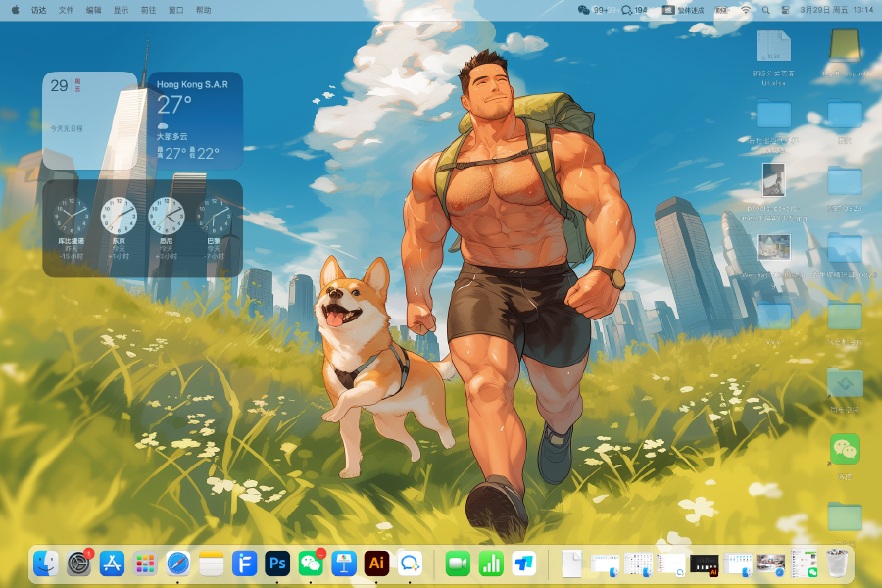The height and width of the screenshot is (588, 882).
Task: Open System Settings with badge in Dock
Action: (78, 563)
